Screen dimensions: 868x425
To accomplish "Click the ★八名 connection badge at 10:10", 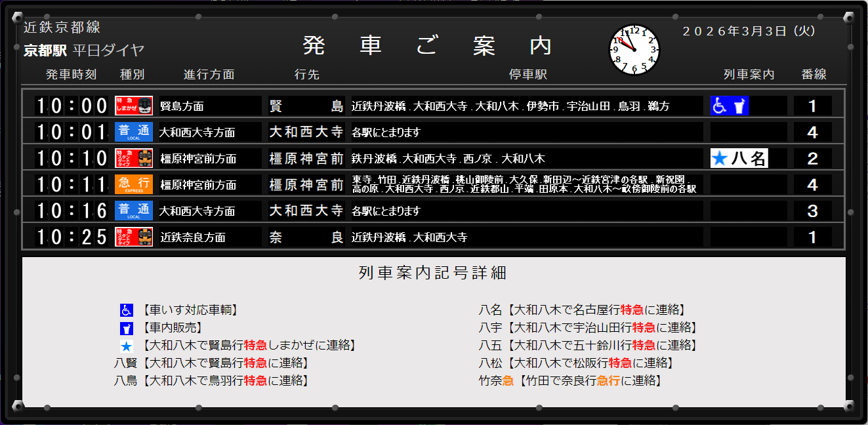I will (739, 158).
